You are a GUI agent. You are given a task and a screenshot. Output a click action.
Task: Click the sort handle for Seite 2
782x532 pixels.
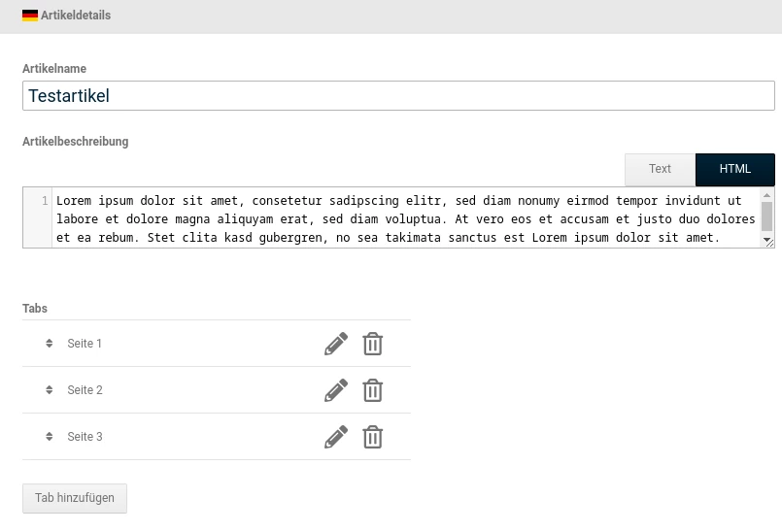click(49, 389)
